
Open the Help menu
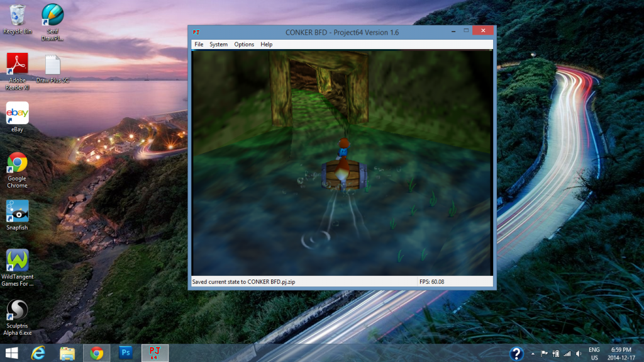[x=267, y=45]
